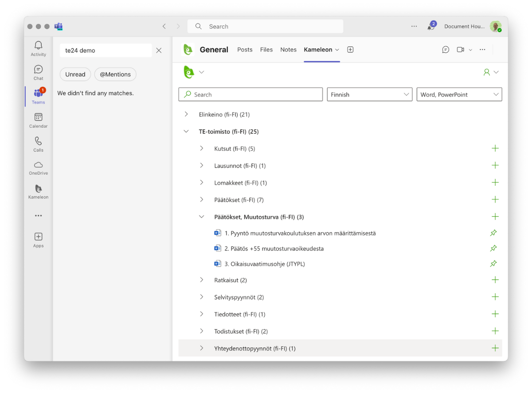Open the Finnish language dropdown
This screenshot has width=532, height=399.
click(x=370, y=94)
